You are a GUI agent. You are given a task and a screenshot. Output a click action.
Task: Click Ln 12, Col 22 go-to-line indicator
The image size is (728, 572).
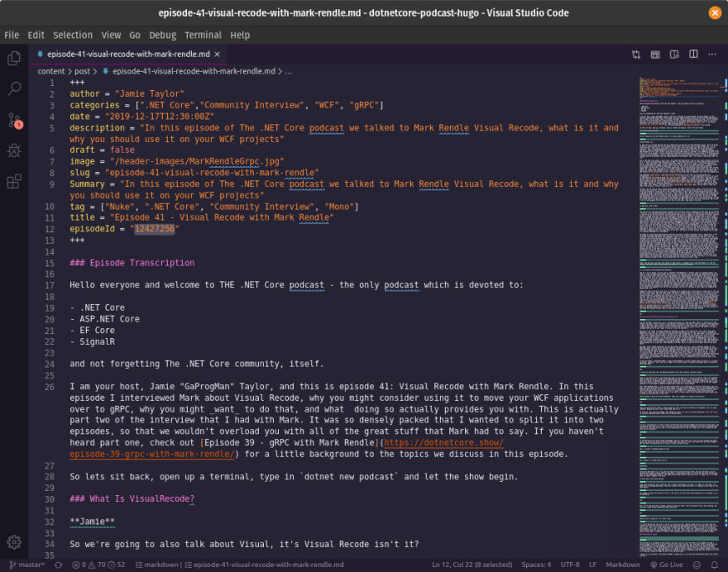[472, 565]
